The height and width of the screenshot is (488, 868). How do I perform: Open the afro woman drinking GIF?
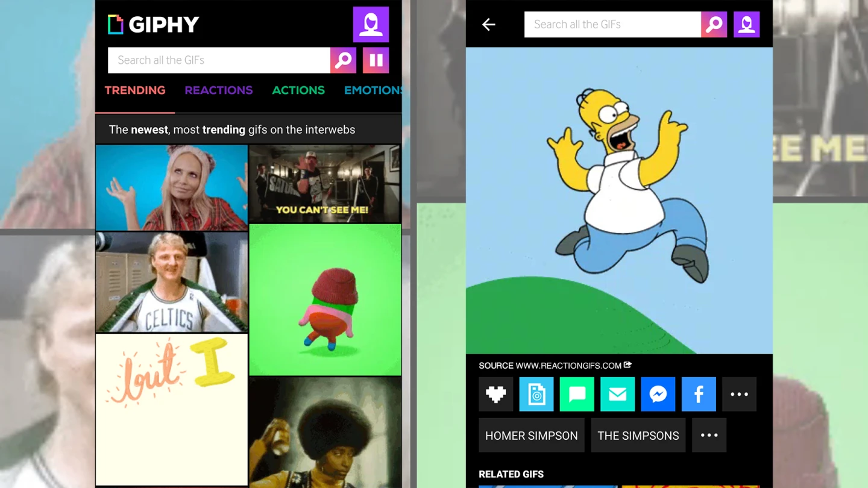click(325, 432)
